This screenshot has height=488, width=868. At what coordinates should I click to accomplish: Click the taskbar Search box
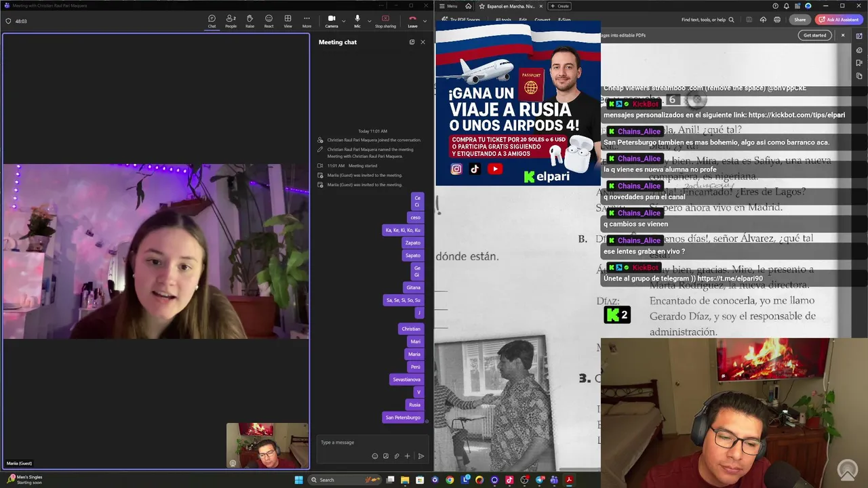point(346,480)
